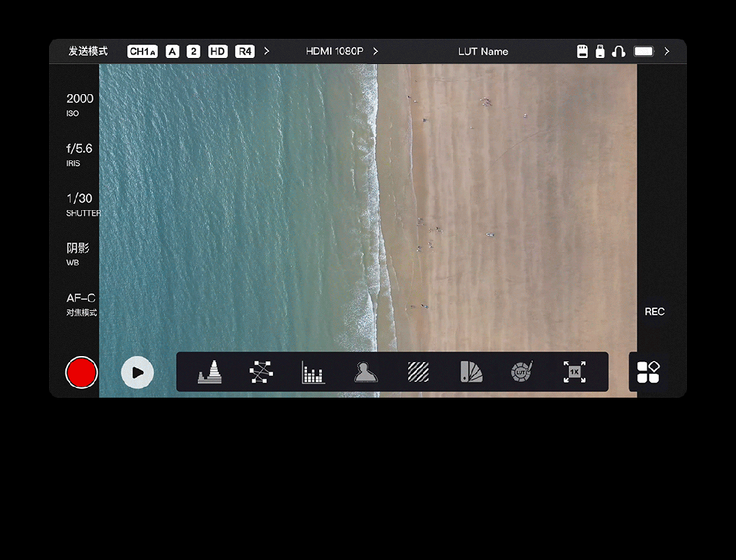Click the headphone monitoring icon
The height and width of the screenshot is (560, 736).
pyautogui.click(x=619, y=51)
